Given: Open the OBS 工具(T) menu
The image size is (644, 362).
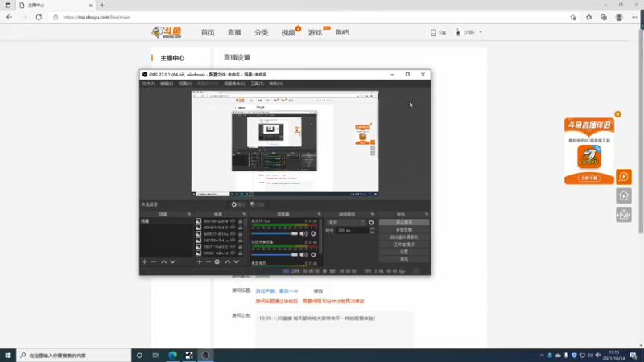Looking at the screenshot, I should pyautogui.click(x=257, y=84).
